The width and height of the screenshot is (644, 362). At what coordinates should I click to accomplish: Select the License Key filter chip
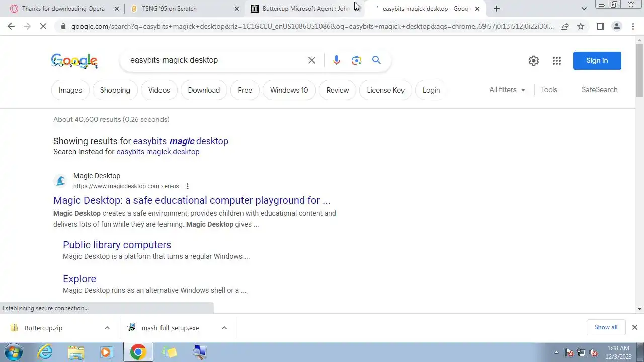click(x=385, y=90)
